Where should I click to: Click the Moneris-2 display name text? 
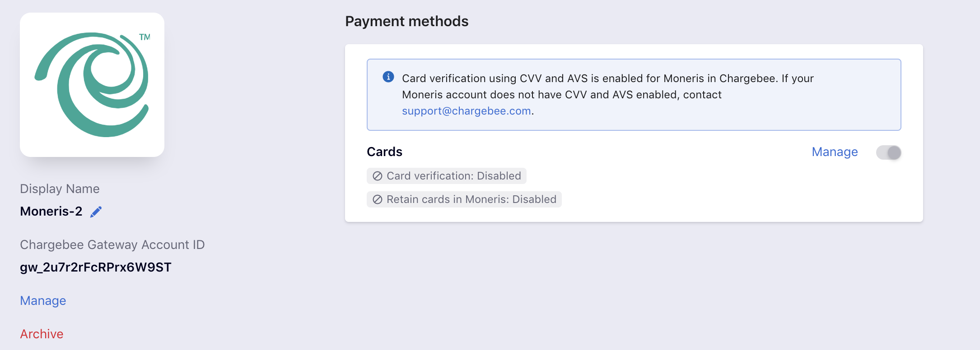pyautogui.click(x=51, y=211)
